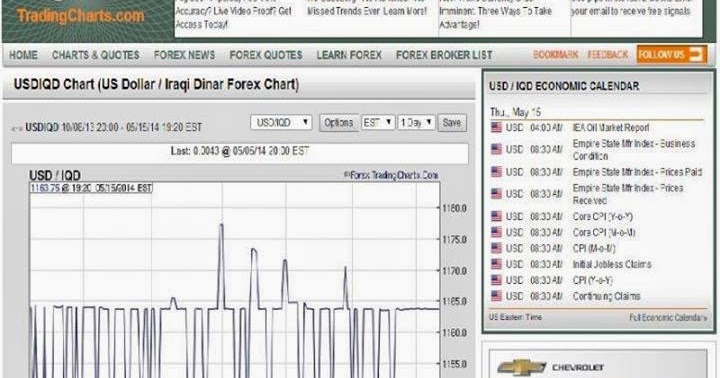Click US flag beside Continuing Claims
Viewport: 720px width, 378px height.
(496, 296)
